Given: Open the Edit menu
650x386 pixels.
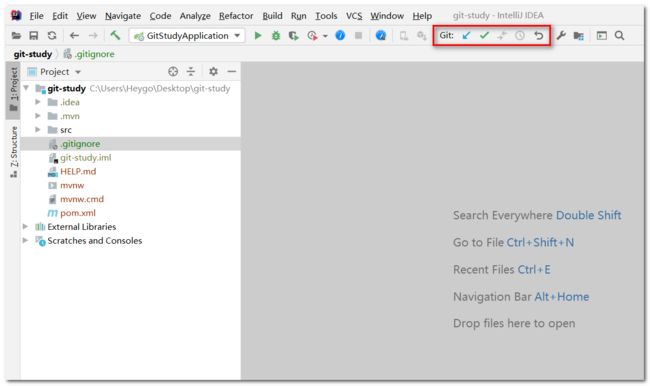Looking at the screenshot, I should 60,16.
